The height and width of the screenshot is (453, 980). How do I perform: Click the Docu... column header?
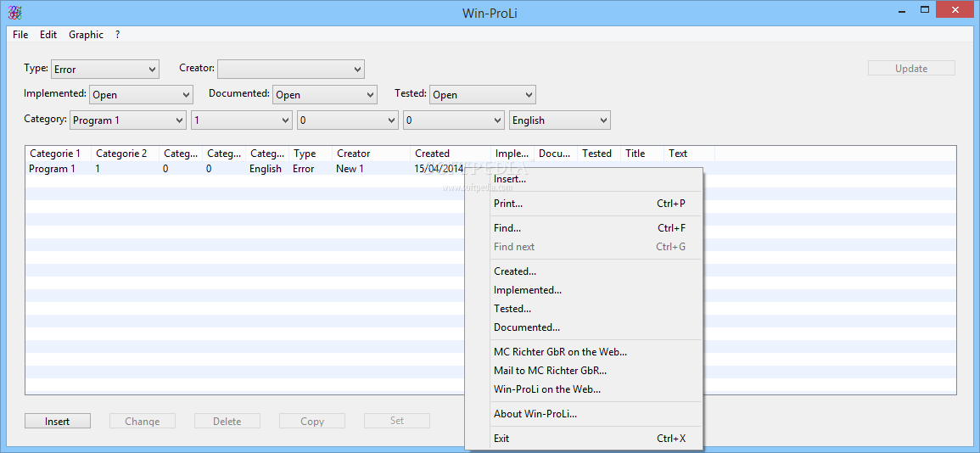coord(556,154)
